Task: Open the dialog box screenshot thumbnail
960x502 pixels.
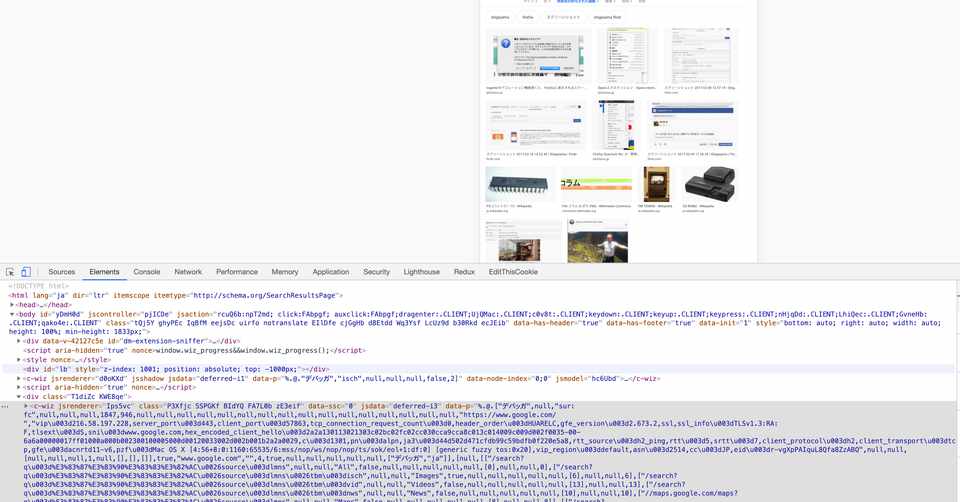Action: coord(538,56)
